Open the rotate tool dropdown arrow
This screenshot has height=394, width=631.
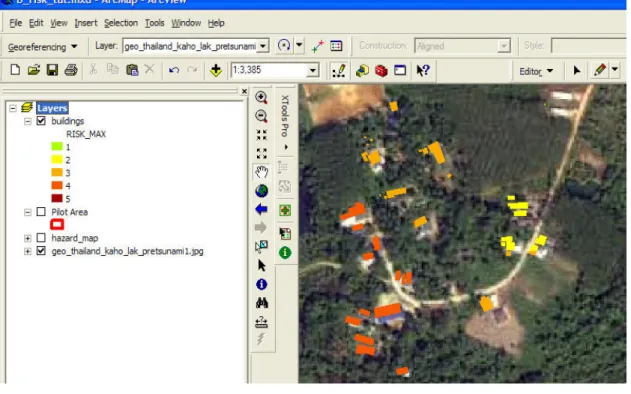tap(299, 45)
